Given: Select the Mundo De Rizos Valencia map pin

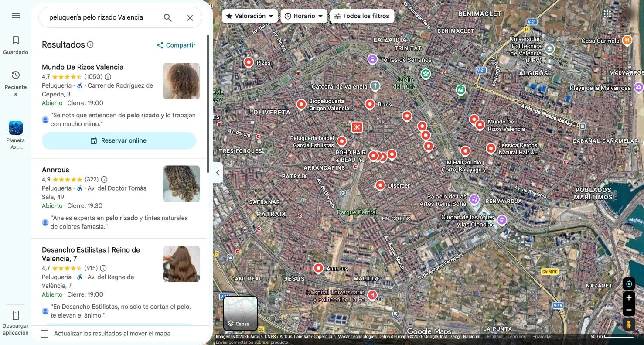Looking at the screenshot, I should click(480, 125).
